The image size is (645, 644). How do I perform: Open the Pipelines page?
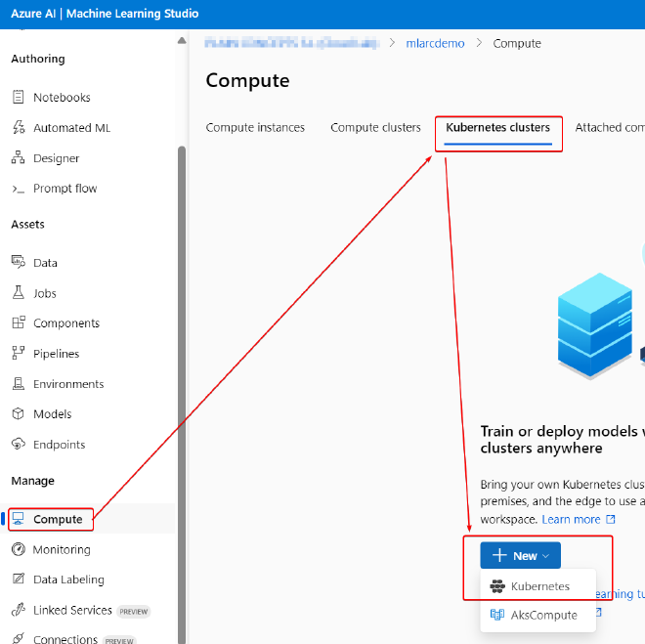tap(56, 354)
